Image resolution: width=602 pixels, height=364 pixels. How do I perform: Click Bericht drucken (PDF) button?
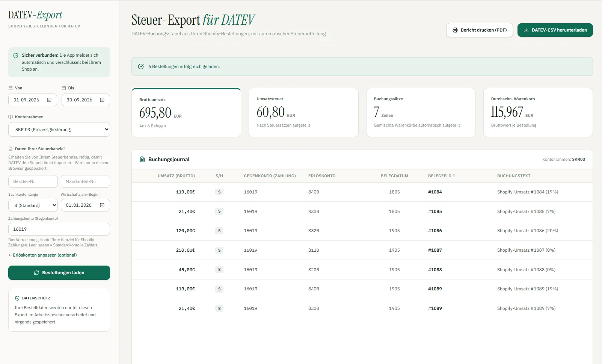(480, 30)
